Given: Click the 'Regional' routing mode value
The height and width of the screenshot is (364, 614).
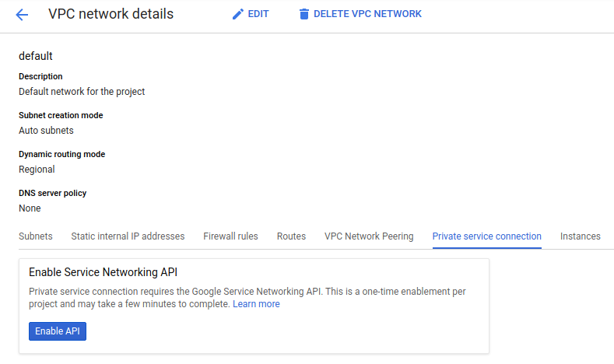Looking at the screenshot, I should [x=37, y=170].
